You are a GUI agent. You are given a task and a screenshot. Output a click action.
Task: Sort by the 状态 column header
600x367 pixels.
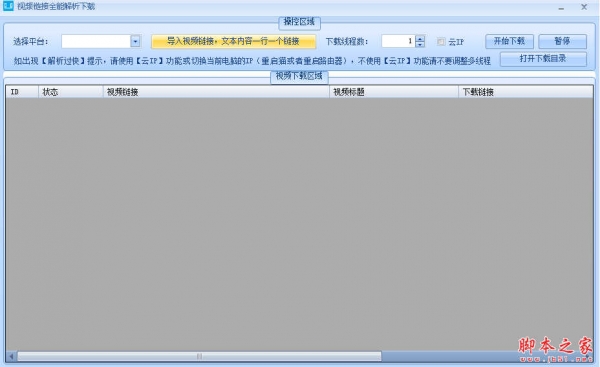(x=71, y=92)
